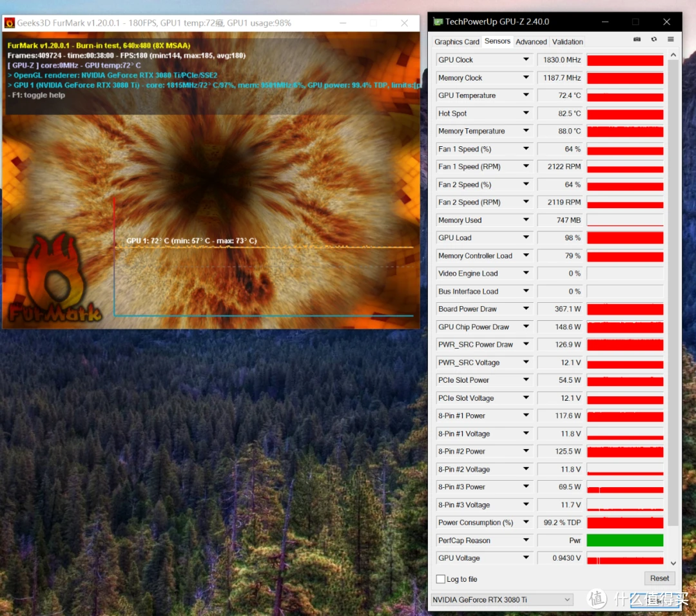Expand the GPU Temperature dropdown arrow
Viewport: 696px width, 616px height.
[526, 95]
